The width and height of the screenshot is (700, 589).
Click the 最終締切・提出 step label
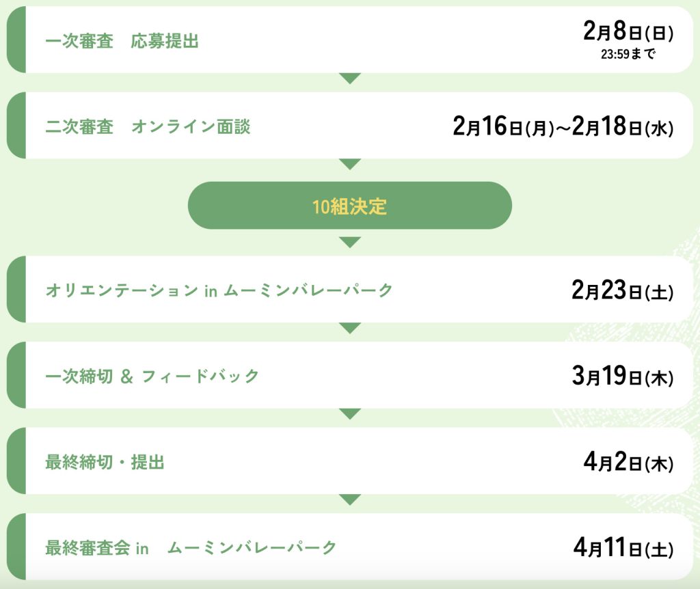click(x=105, y=463)
